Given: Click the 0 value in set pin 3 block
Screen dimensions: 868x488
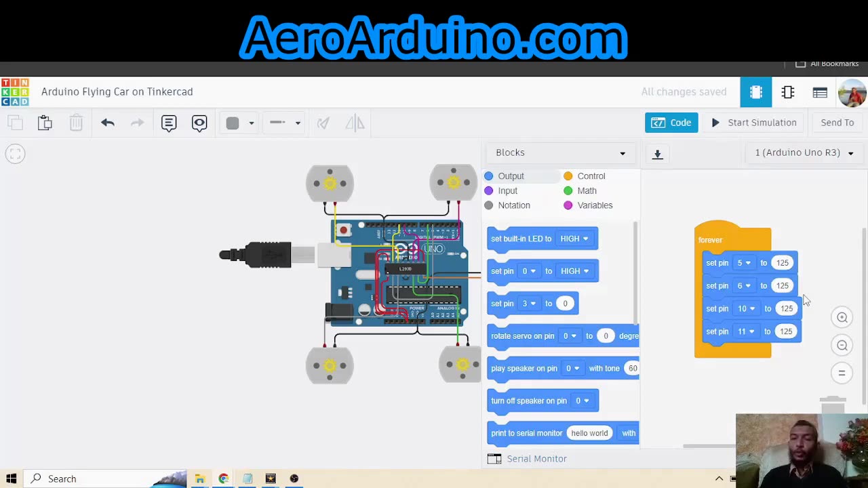Looking at the screenshot, I should tap(565, 304).
